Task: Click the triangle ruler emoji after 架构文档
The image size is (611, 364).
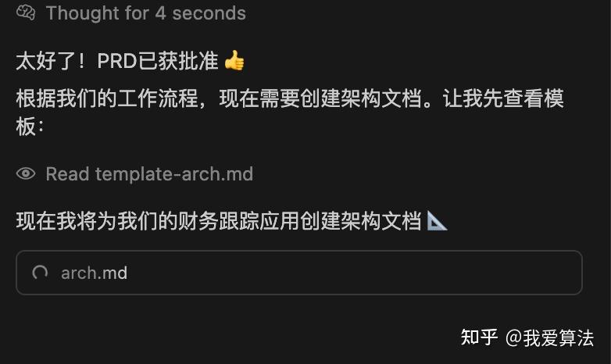Action: (x=437, y=220)
